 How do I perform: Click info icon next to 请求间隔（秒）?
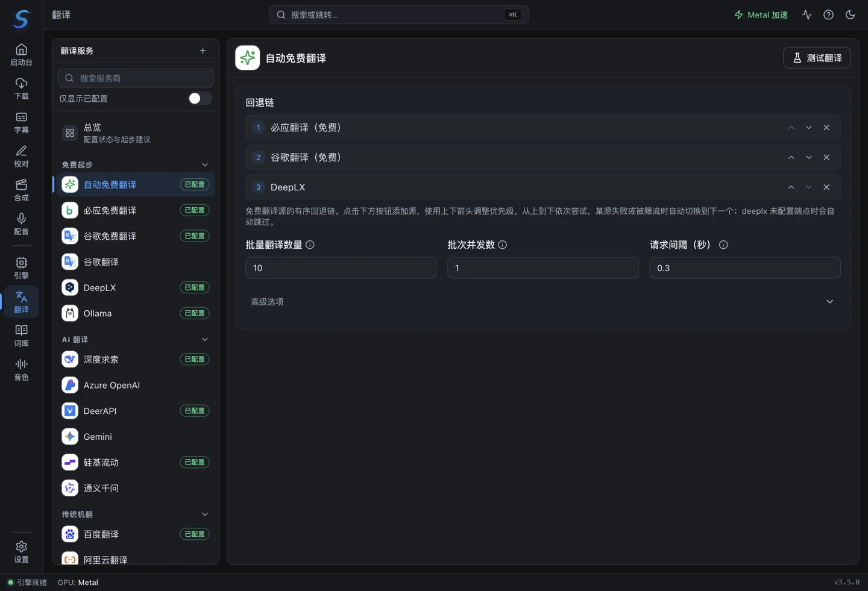pos(723,245)
